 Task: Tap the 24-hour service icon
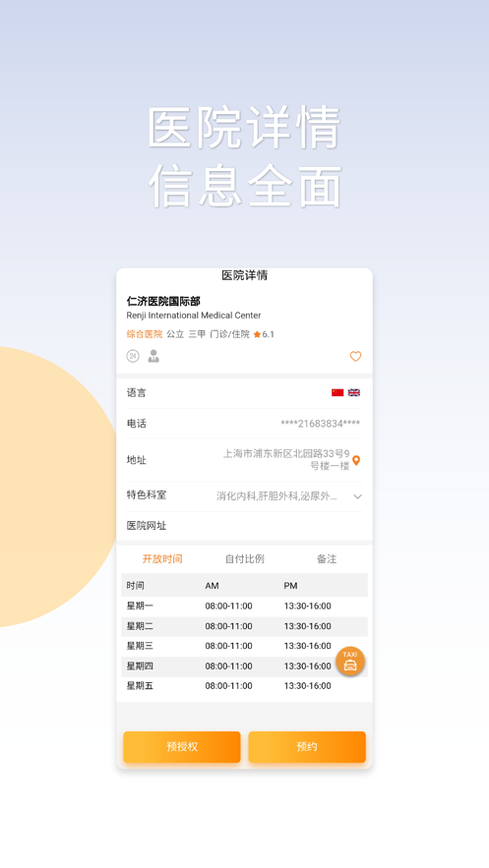[x=133, y=357]
